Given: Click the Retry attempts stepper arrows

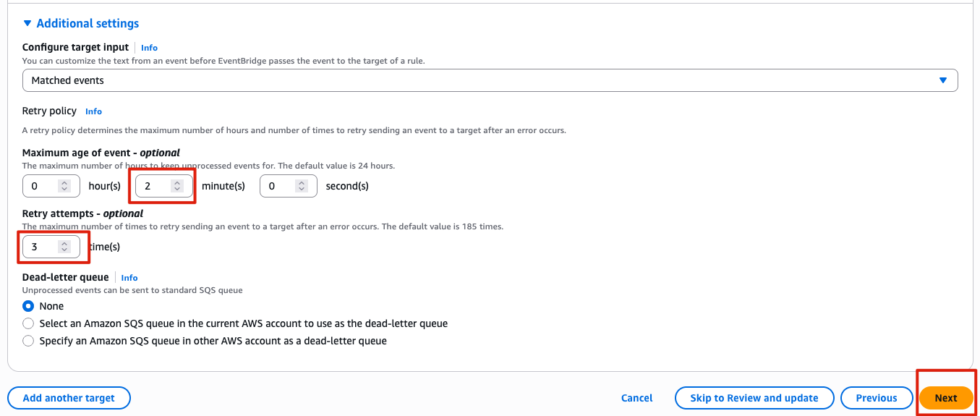Looking at the screenshot, I should coord(64,247).
